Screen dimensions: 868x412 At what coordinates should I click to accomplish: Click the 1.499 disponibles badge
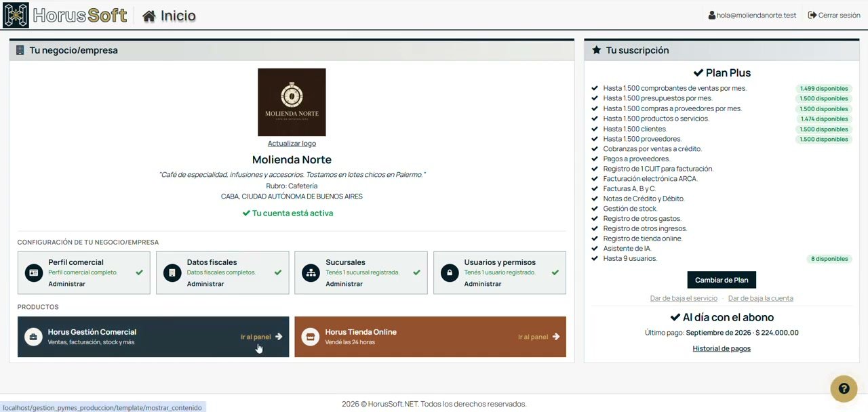[x=824, y=89]
